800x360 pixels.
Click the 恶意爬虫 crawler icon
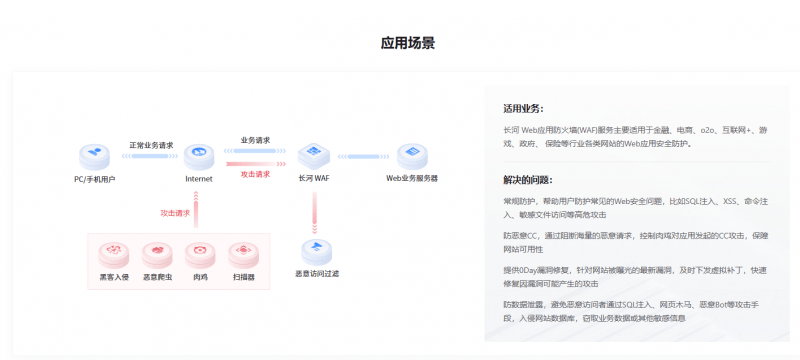point(157,255)
